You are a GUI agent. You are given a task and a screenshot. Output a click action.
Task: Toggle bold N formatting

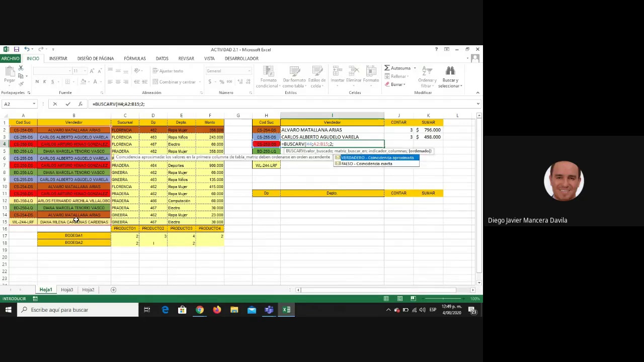pyautogui.click(x=37, y=82)
